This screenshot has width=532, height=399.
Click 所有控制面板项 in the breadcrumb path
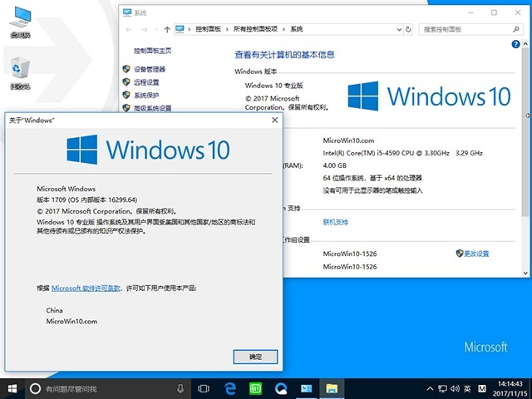[255, 29]
